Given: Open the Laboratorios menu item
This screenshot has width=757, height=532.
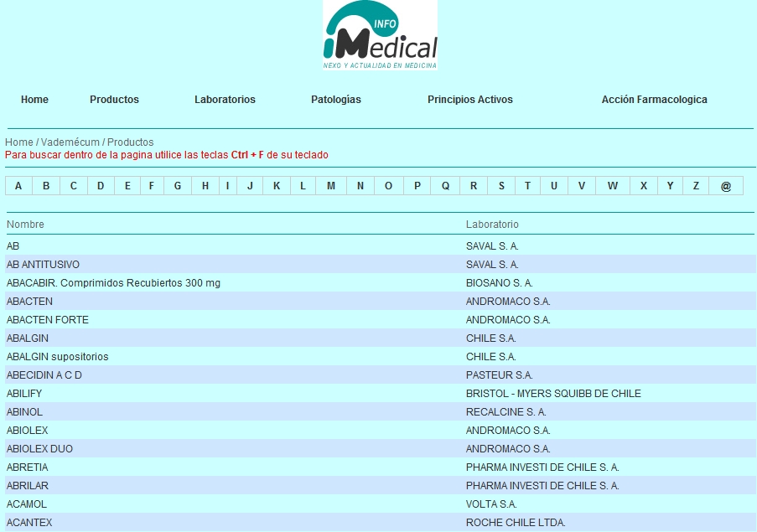Looking at the screenshot, I should point(223,99).
